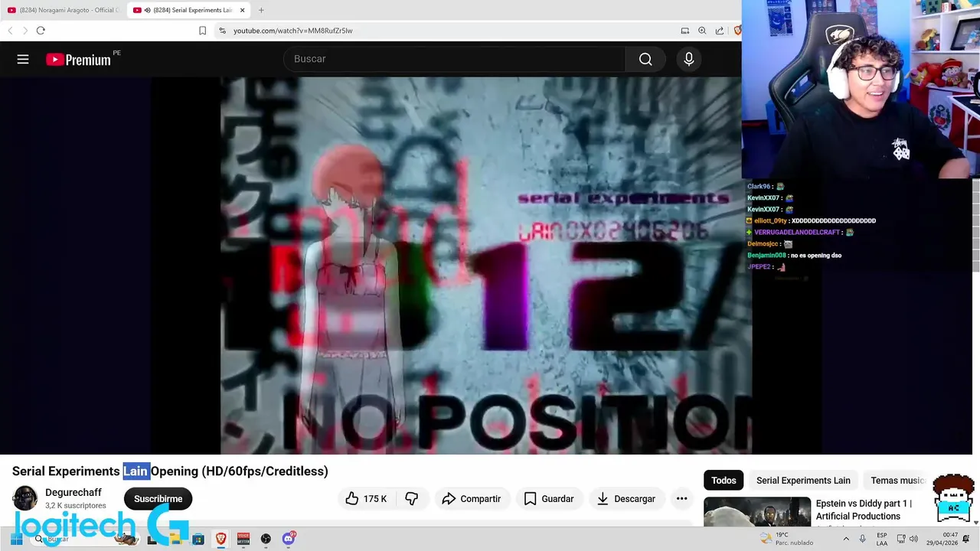The width and height of the screenshot is (980, 551).
Task: Open the cast/install icon in address bar
Action: pyautogui.click(x=685, y=31)
